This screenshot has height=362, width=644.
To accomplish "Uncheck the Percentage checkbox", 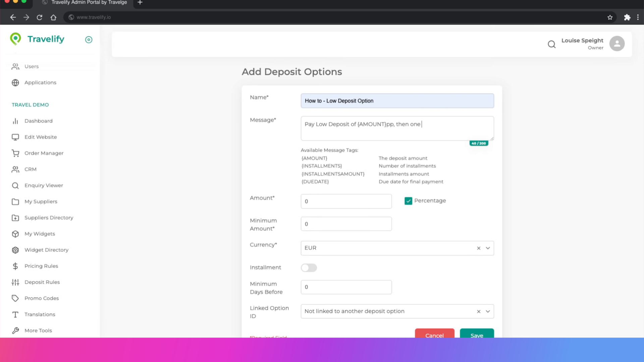I will [x=408, y=201].
